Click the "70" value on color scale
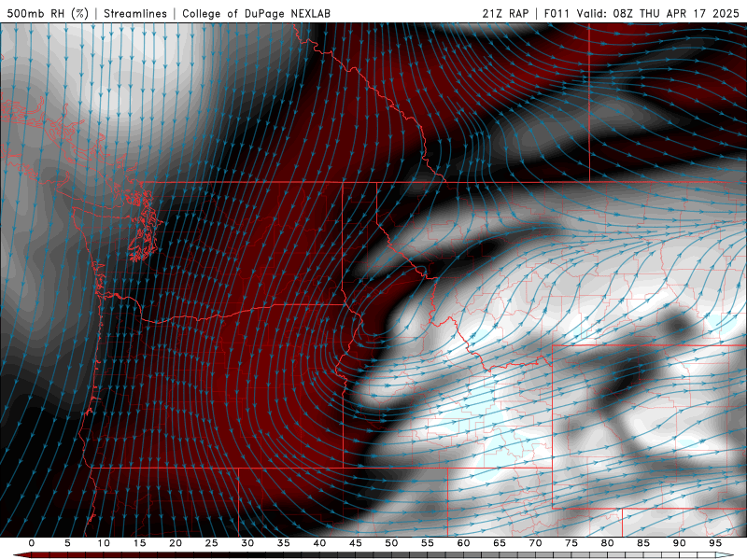Viewport: 747px width, 560px height. coord(535,543)
